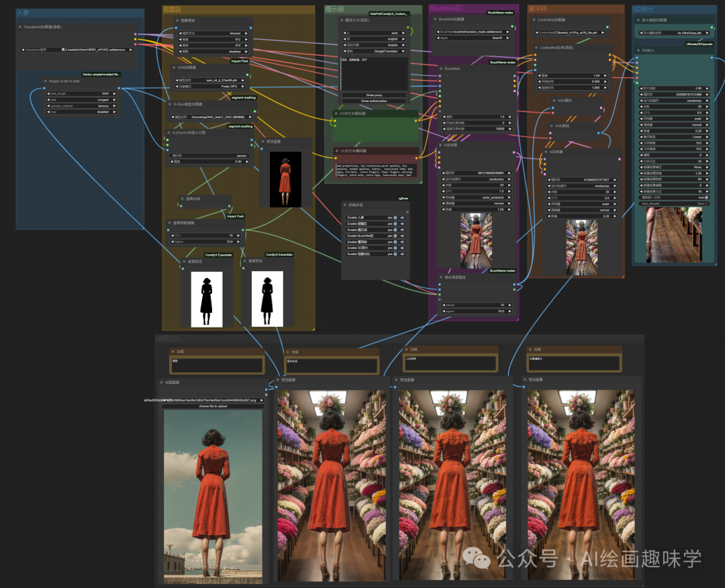Click the translate node prompt text area
The width and height of the screenshot is (725, 588).
(374, 74)
